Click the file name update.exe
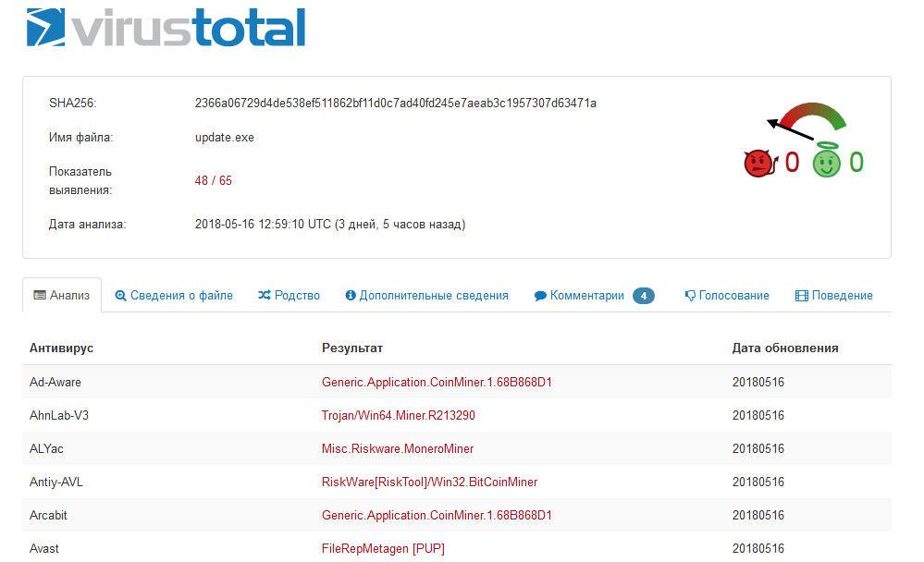 [x=225, y=137]
